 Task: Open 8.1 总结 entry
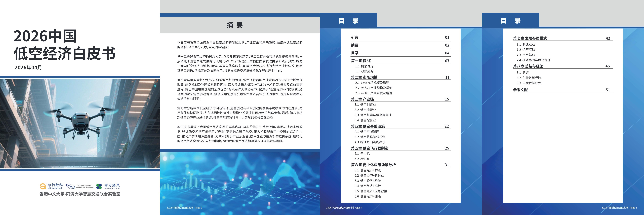pos(523,73)
